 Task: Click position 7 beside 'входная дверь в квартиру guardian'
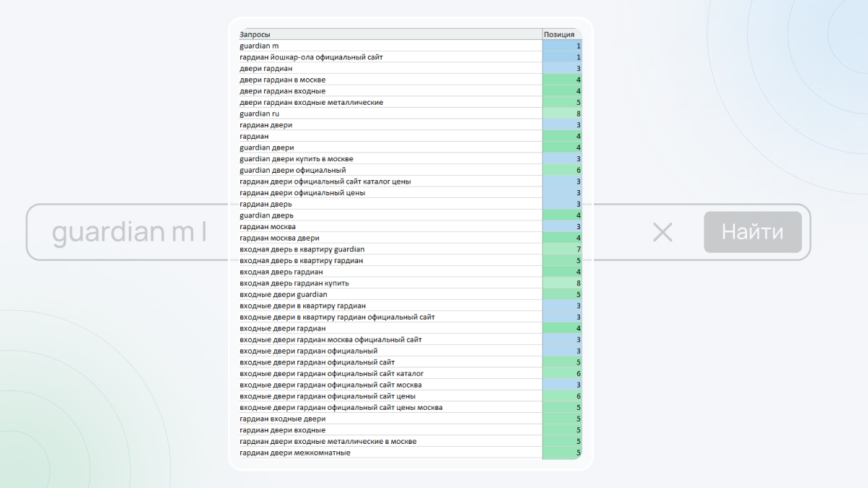tap(562, 249)
